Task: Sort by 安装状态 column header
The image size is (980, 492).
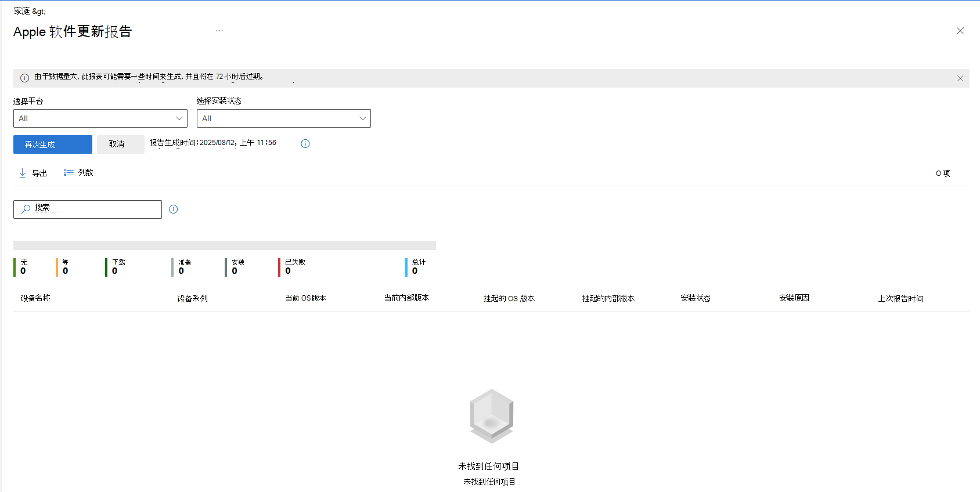Action: pyautogui.click(x=696, y=298)
